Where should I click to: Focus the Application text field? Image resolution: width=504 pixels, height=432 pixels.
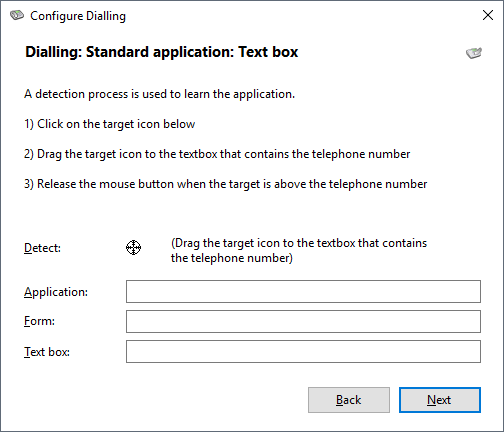pos(303,292)
